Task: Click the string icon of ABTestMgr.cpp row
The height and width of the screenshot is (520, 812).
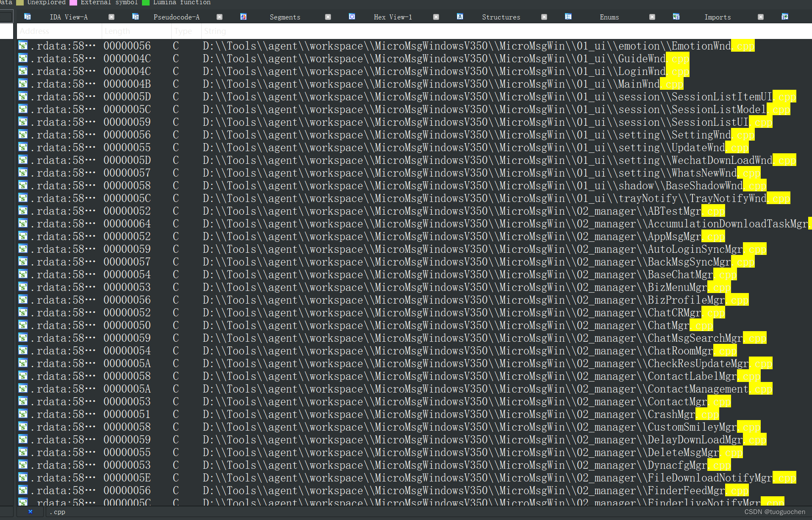Action: click(x=23, y=211)
